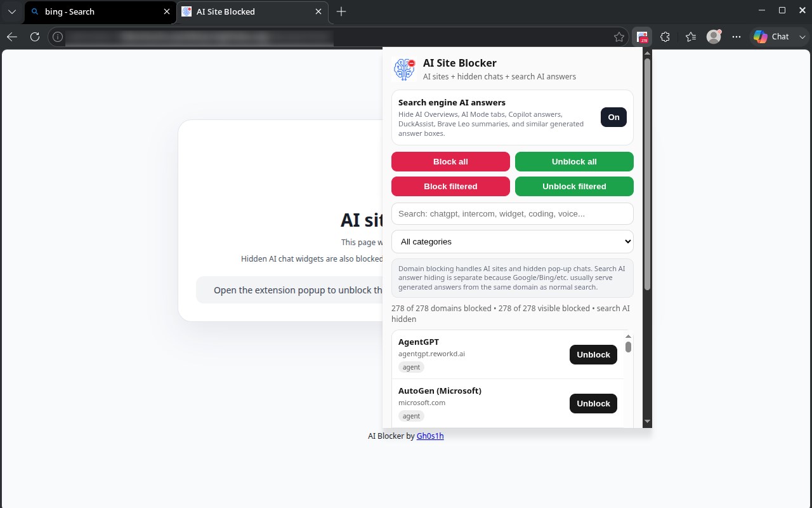
Task: Click the Hidden AI chat widgets text
Action: (312, 258)
